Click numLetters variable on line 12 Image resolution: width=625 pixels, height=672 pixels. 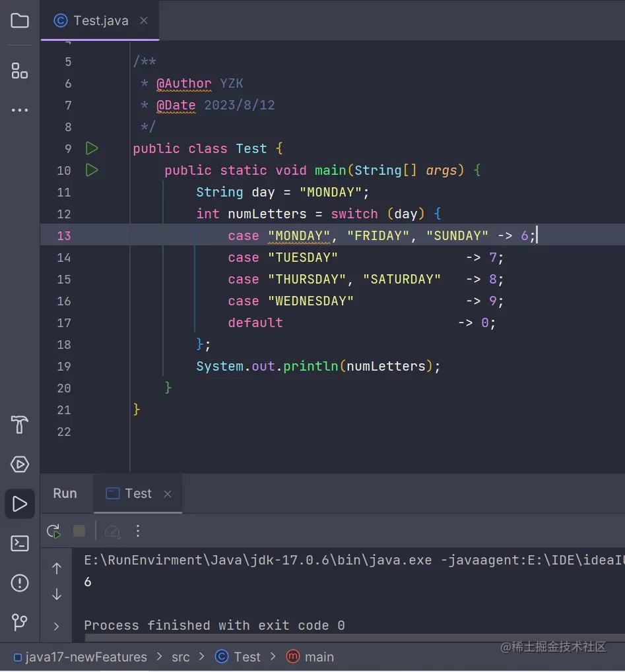pos(267,214)
